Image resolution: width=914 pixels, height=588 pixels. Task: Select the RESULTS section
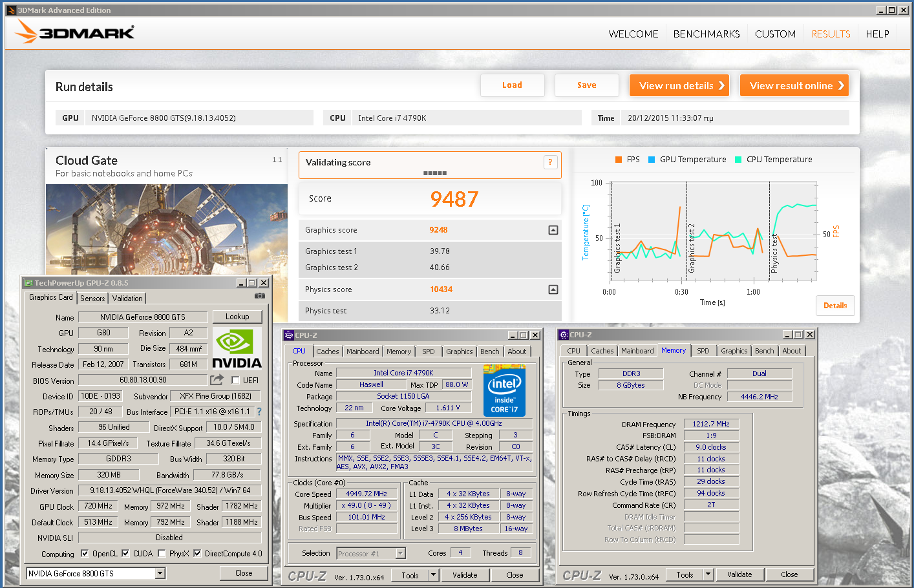pos(831,34)
